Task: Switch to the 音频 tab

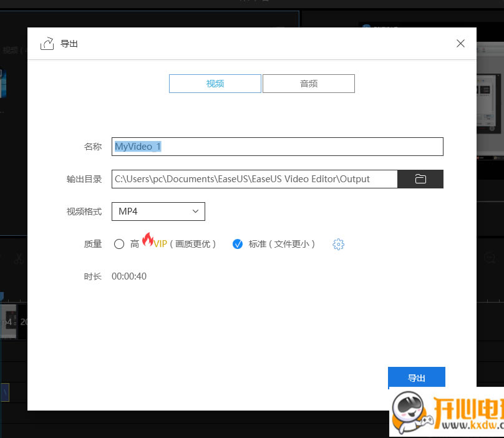Action: coord(308,83)
